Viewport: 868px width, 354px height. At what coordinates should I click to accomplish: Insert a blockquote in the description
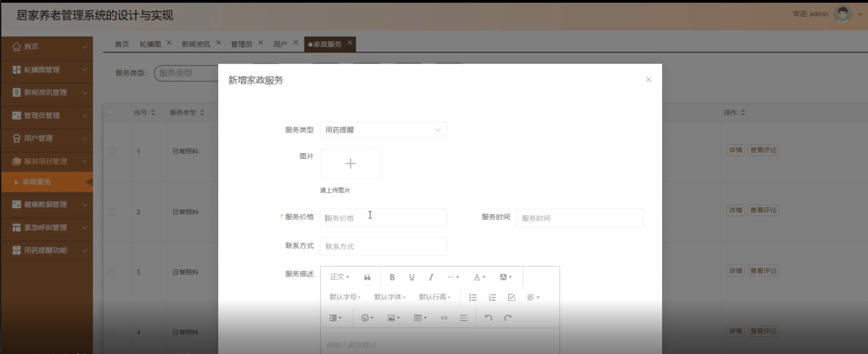pyautogui.click(x=367, y=277)
